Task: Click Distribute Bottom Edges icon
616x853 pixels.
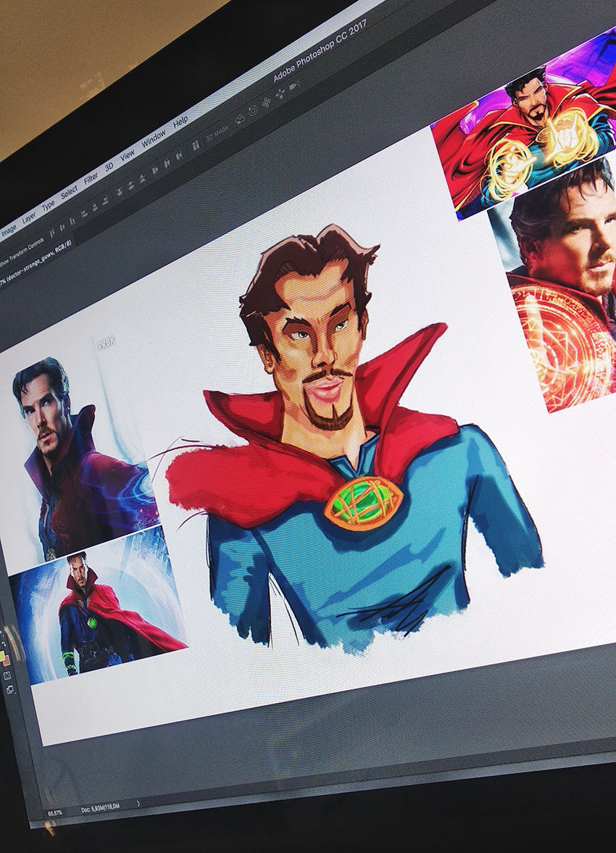Action: [142, 178]
